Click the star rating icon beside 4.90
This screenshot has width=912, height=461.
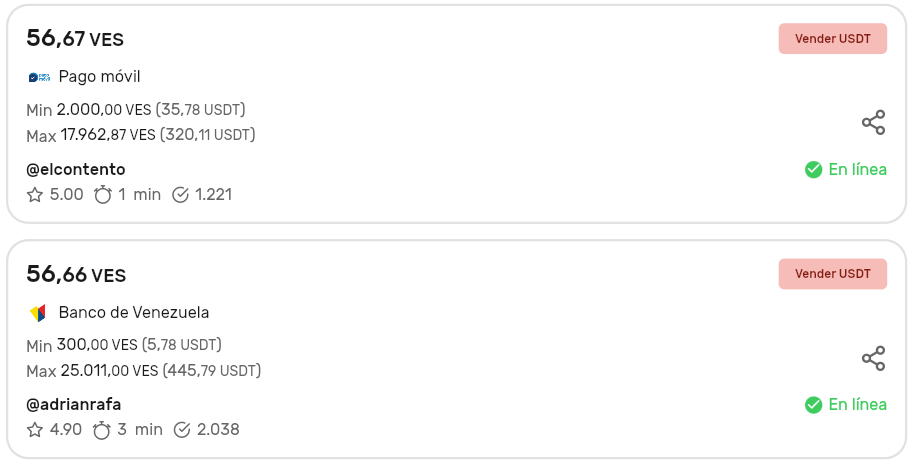coord(35,430)
